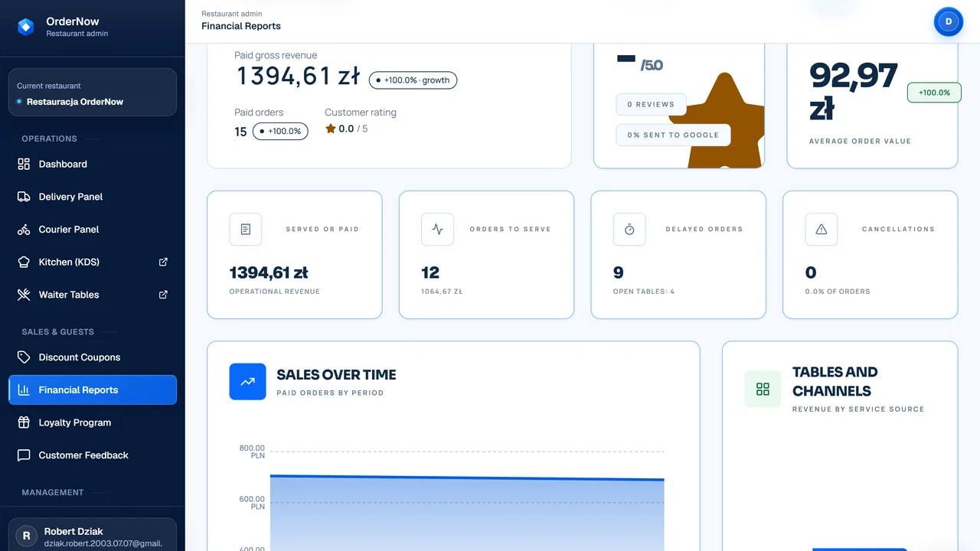Image resolution: width=980 pixels, height=551 pixels.
Task: Open the Discount Coupons page
Action: tap(93, 357)
